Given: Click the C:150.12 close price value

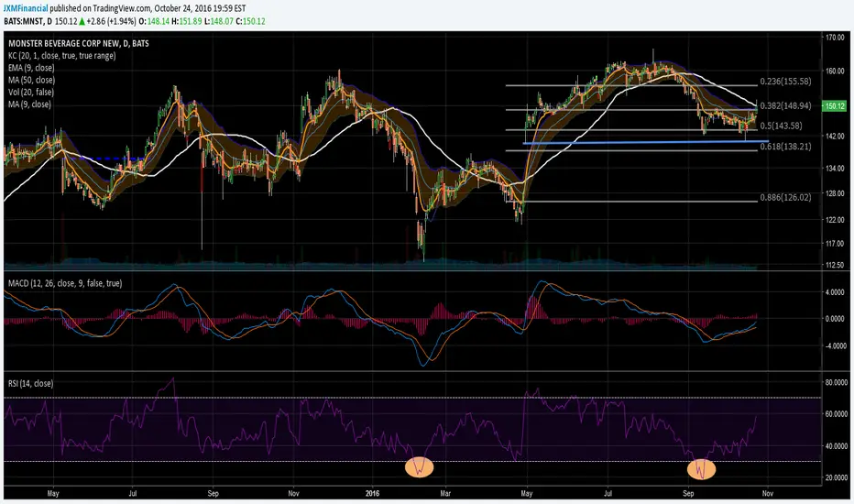Looking at the screenshot, I should click(x=250, y=22).
